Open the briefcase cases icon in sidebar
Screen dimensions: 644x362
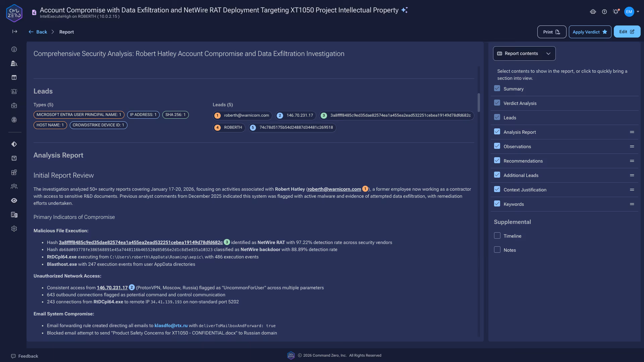(14, 106)
